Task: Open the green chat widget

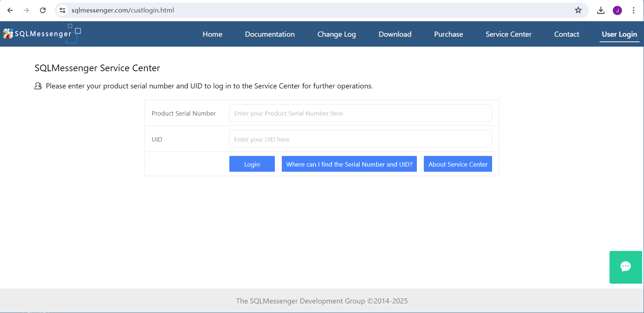Action: pyautogui.click(x=626, y=267)
